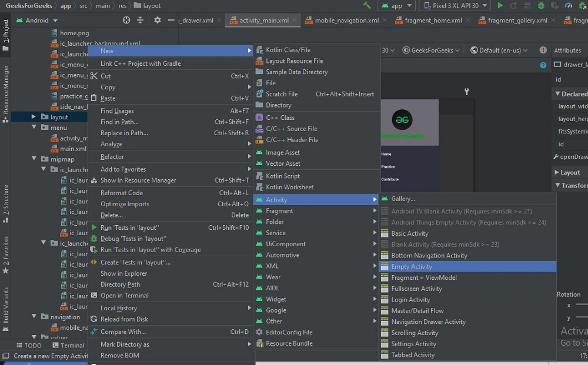Select main.xml under menu folder
588x365 pixels.
(x=69, y=149)
